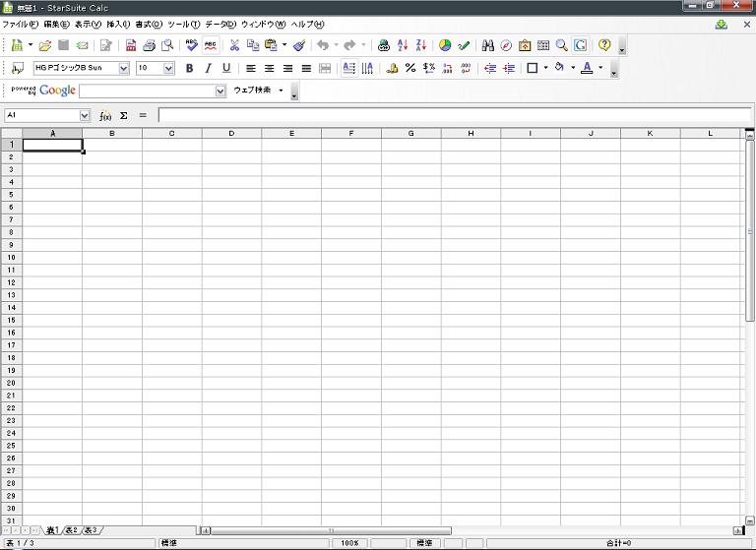Open the font name dropdown
756x550 pixels.
click(123, 69)
